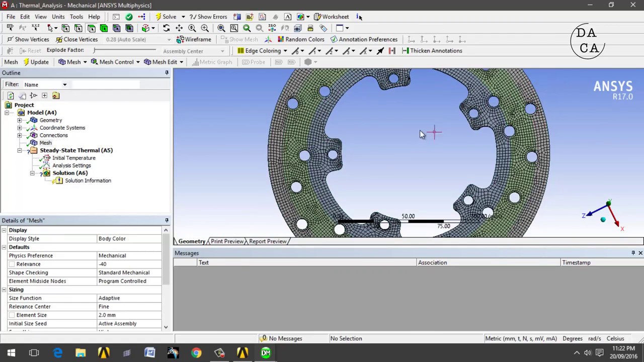Click the refresh icon in Outline toolbar
The image size is (644, 362).
tap(11, 96)
